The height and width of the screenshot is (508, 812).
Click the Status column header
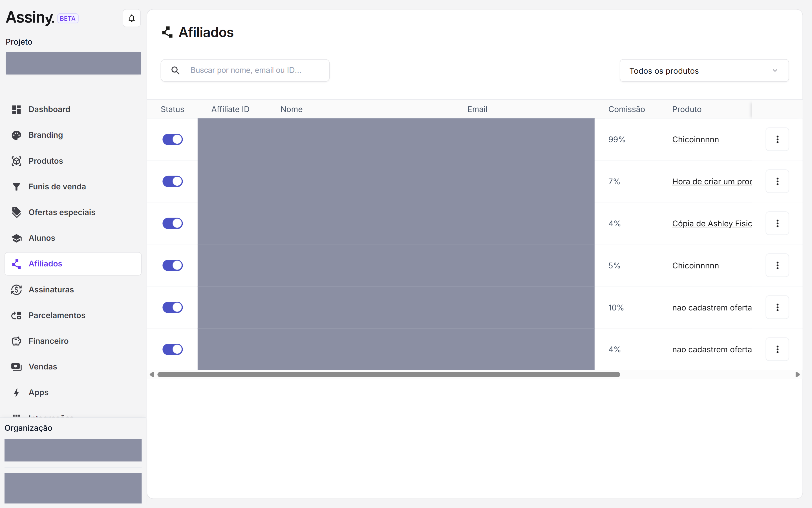click(172, 110)
